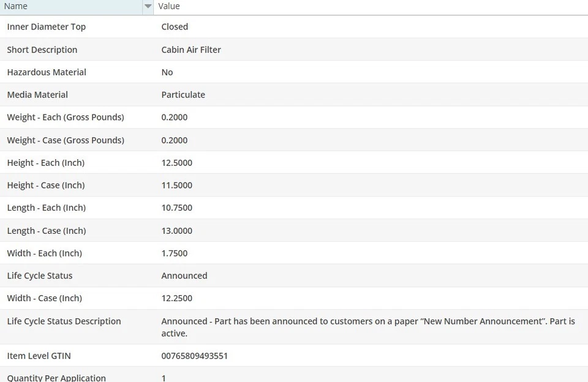The height and width of the screenshot is (382, 588).
Task: Select the Width - Case (Inch) label
Action: 45,298
